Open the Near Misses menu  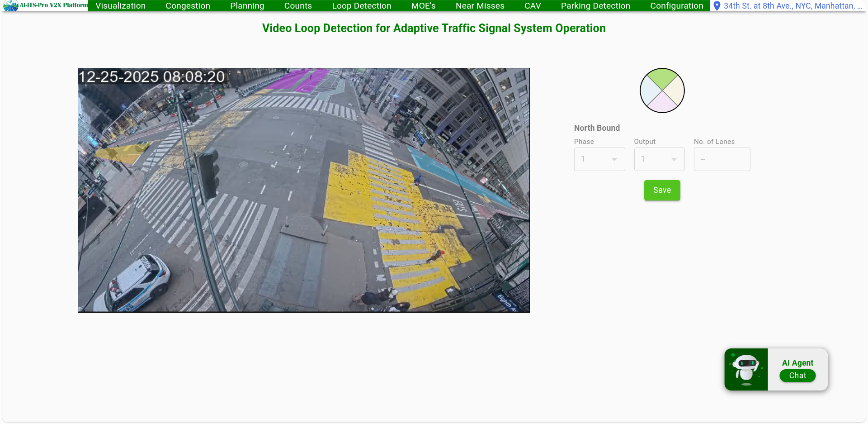tap(480, 6)
